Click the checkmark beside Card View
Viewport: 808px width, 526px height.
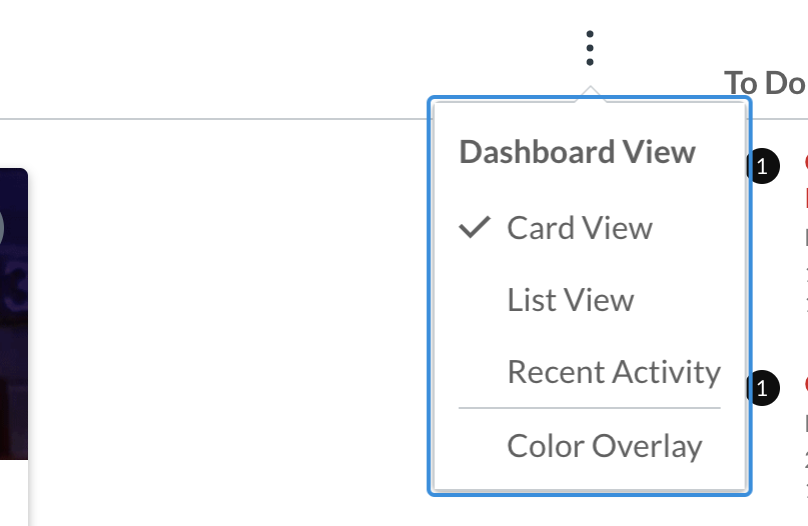(x=475, y=228)
